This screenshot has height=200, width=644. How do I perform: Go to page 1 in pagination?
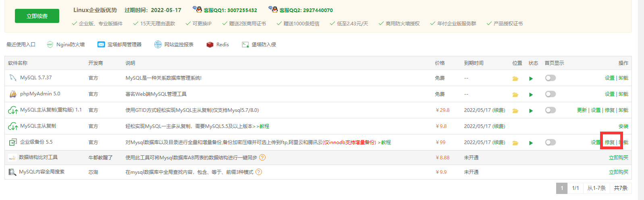[562, 188]
